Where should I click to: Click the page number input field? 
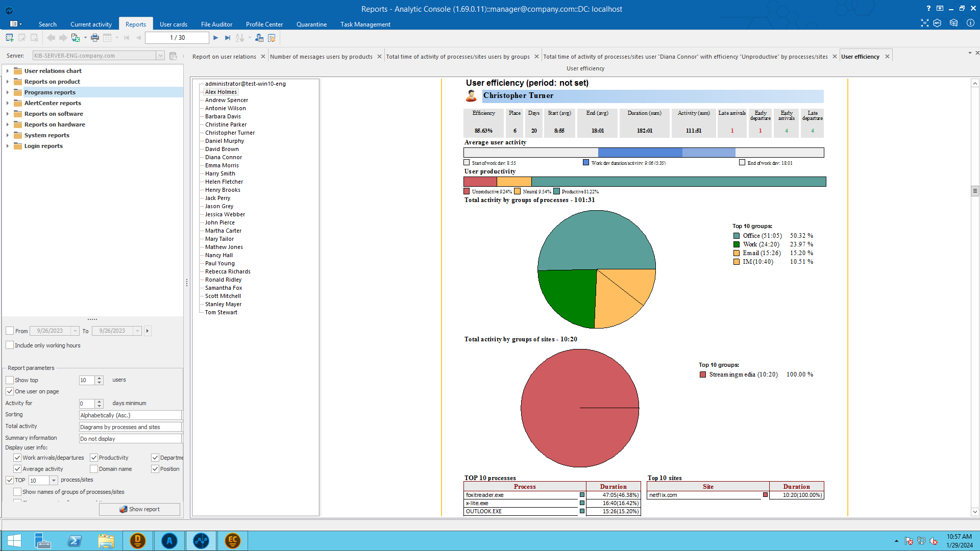[x=177, y=38]
